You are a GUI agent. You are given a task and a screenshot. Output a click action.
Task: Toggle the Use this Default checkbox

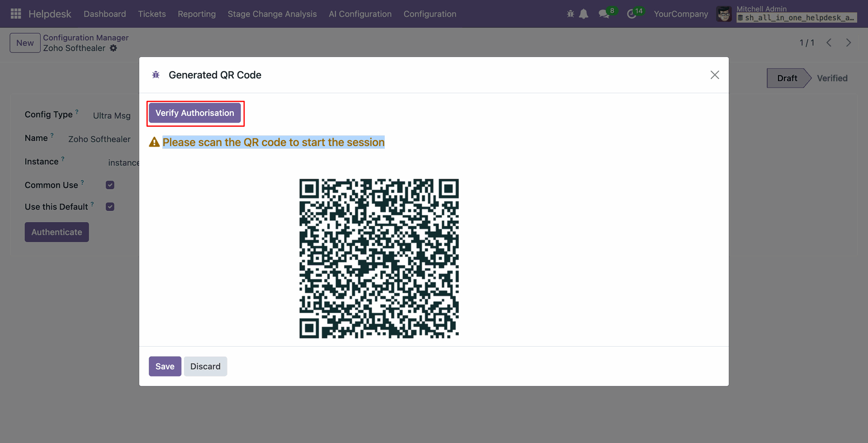(x=110, y=207)
